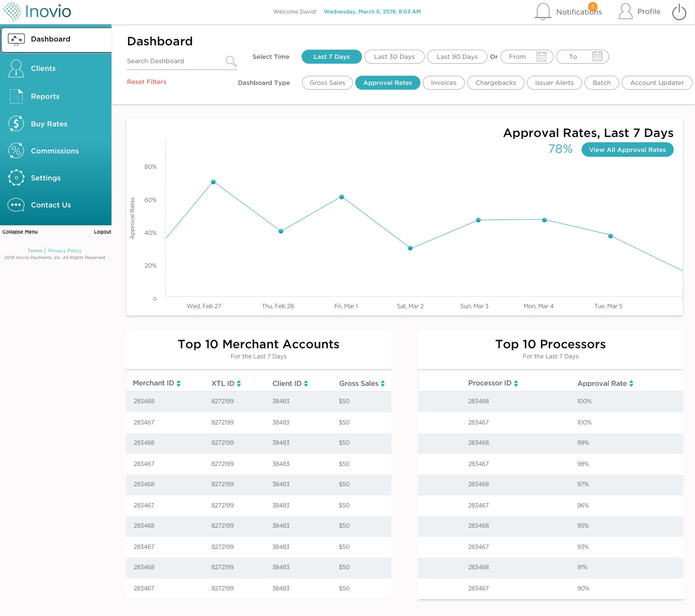
Task: Click the Inovio logo
Action: pos(37,12)
